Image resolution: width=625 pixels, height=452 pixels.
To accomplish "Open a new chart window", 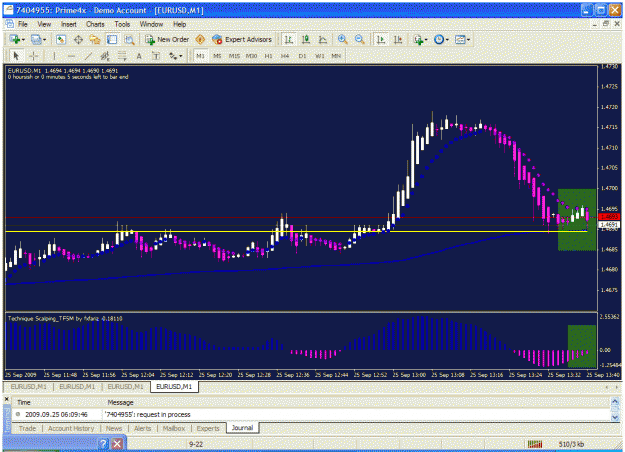I will (x=15, y=39).
